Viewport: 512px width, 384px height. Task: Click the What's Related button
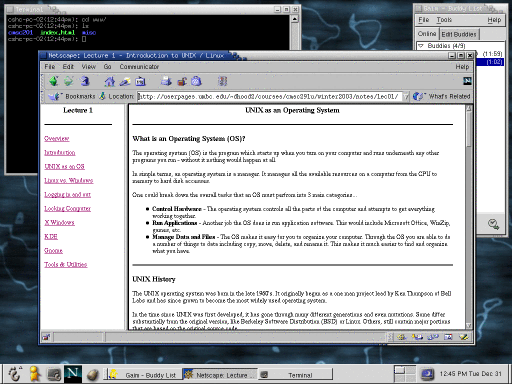coord(442,96)
